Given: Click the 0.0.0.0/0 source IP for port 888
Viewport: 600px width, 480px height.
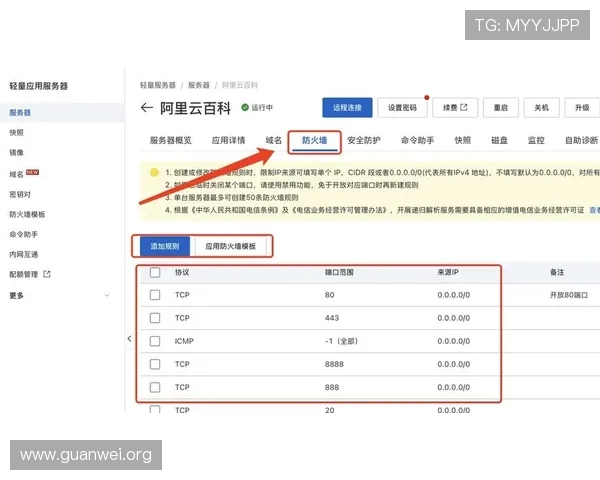Looking at the screenshot, I should [x=453, y=387].
